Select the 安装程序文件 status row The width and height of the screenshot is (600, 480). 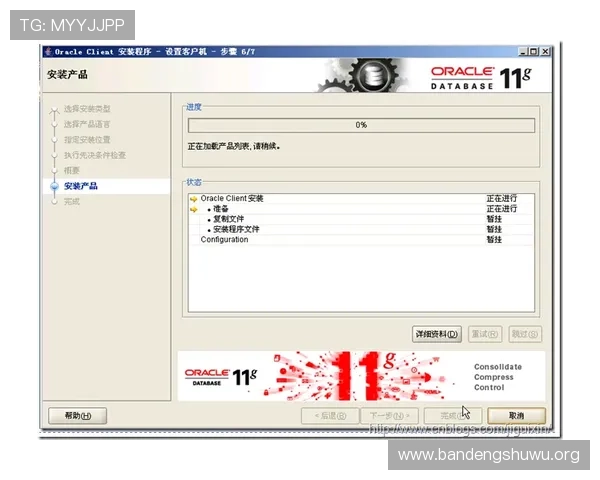coord(236,229)
